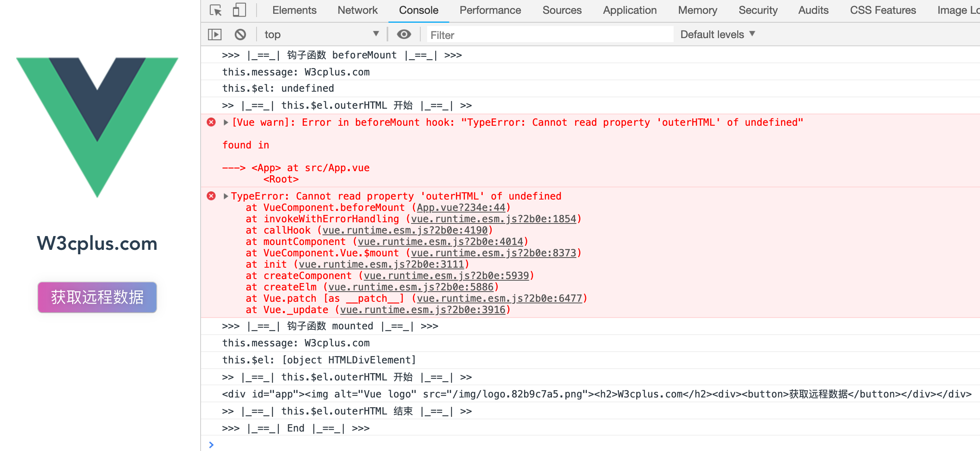980x451 pixels.
Task: Click the console input prompt arrow
Action: pos(211,445)
